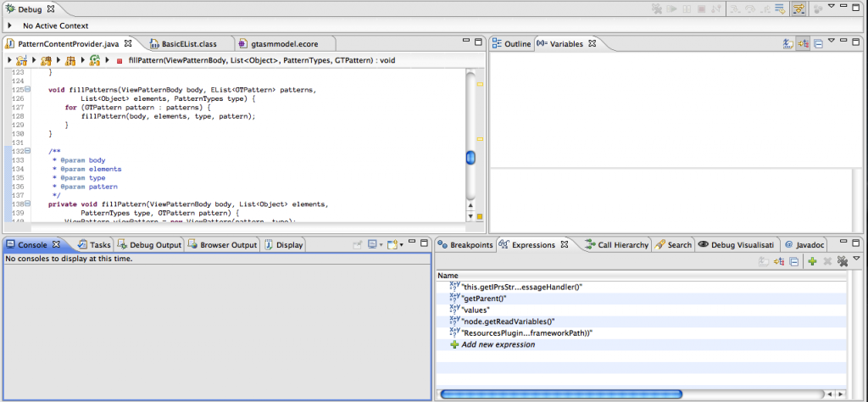This screenshot has height=402, width=868.
Task: Switch to the Debug Visualisation tab
Action: click(735, 245)
